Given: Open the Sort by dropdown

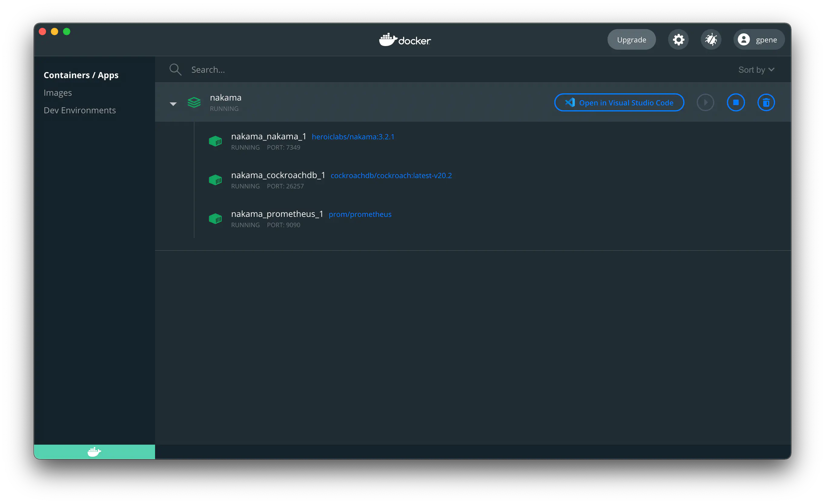Looking at the screenshot, I should coord(756,70).
